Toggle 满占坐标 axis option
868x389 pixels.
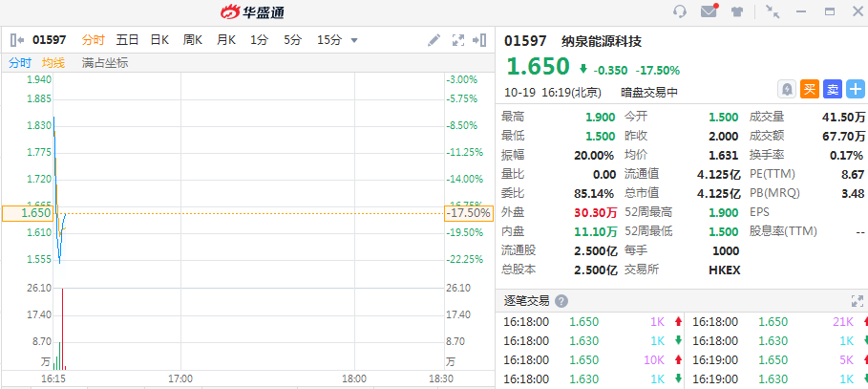[105, 63]
